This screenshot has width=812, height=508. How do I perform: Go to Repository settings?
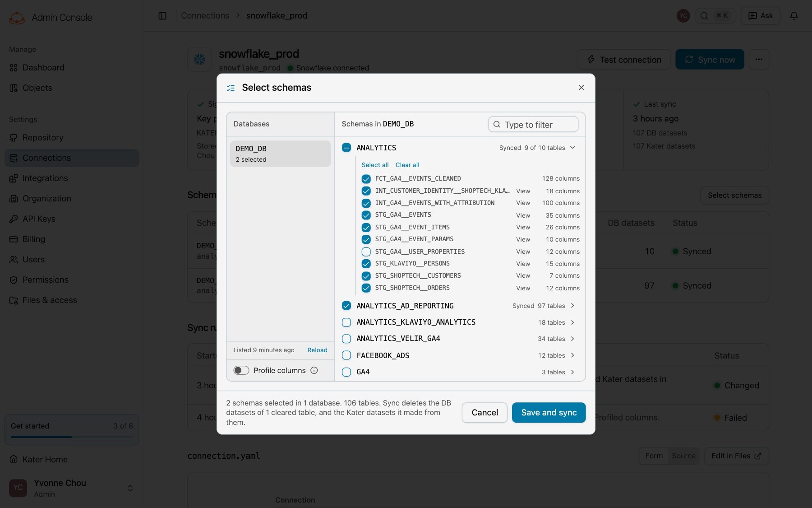(x=72, y=138)
